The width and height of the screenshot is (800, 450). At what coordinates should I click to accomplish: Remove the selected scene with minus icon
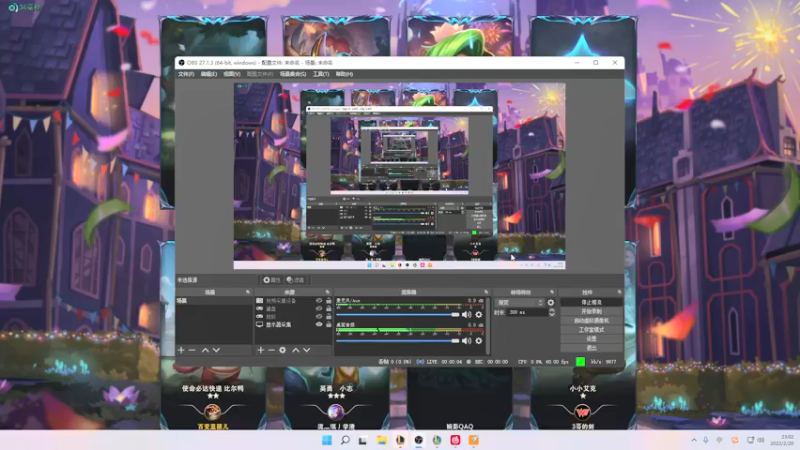pyautogui.click(x=192, y=350)
